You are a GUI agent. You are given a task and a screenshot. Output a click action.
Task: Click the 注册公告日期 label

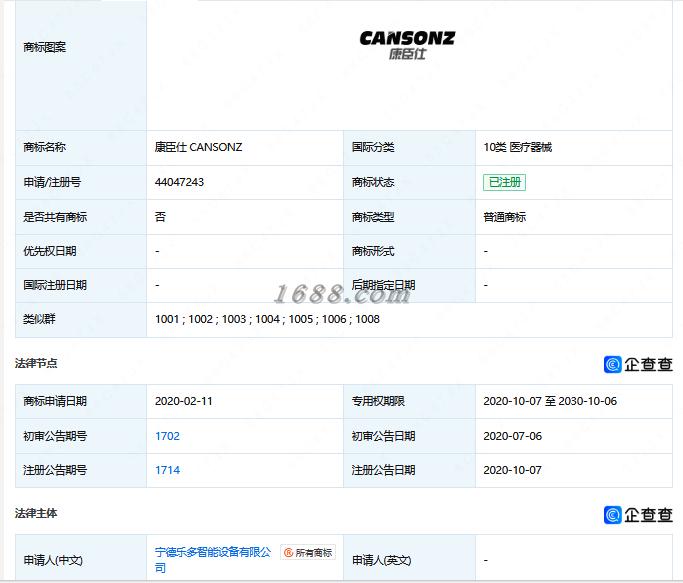pos(383,470)
